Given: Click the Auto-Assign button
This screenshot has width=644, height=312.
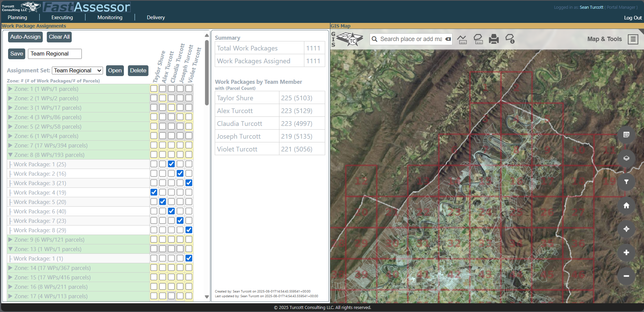Looking at the screenshot, I should 25,37.
